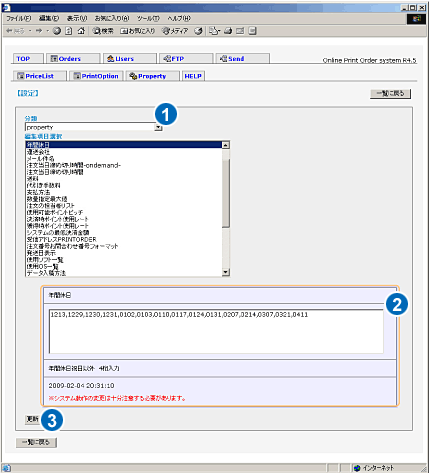
Task: Open the ファイル (File) menu
Action: (x=19, y=18)
